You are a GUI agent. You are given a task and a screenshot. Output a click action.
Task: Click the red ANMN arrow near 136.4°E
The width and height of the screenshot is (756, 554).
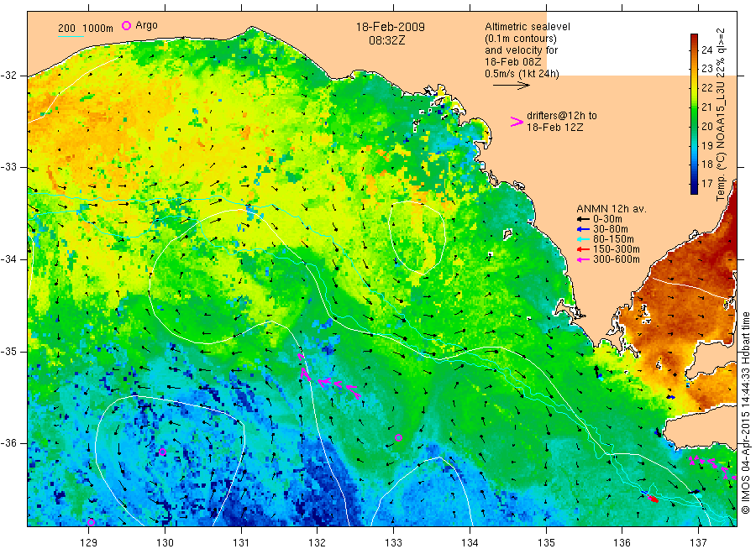click(652, 499)
